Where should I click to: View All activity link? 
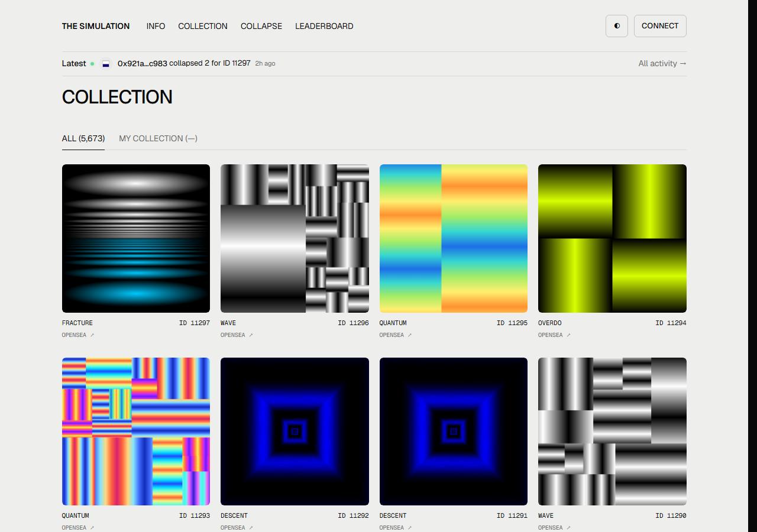662,63
